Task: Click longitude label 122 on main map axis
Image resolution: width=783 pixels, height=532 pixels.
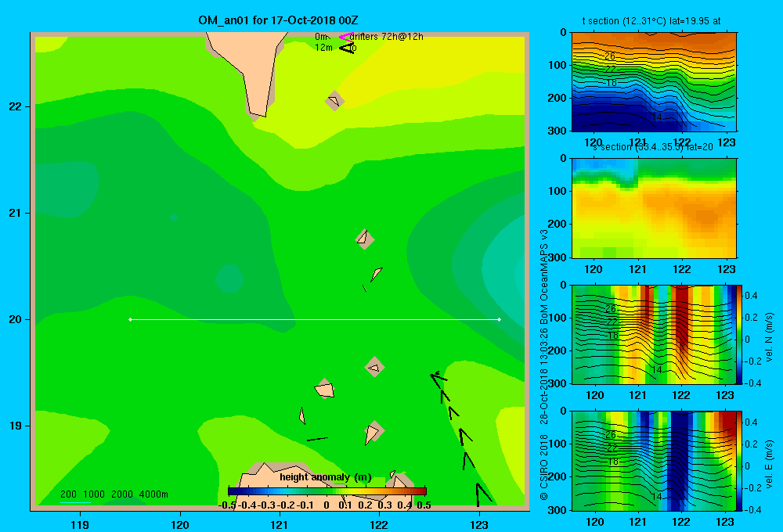Action: pyautogui.click(x=380, y=524)
